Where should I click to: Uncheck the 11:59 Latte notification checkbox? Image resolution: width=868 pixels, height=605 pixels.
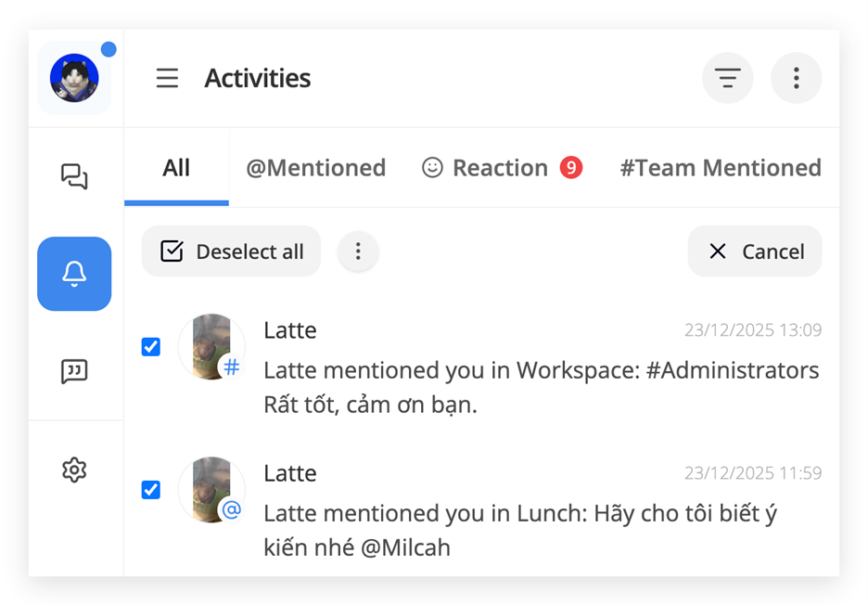pyautogui.click(x=151, y=490)
